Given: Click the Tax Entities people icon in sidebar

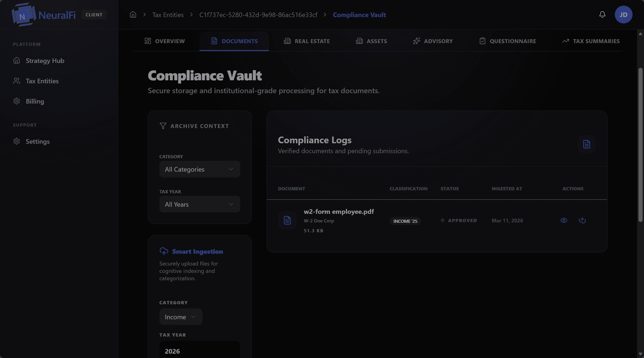Looking at the screenshot, I should click(16, 81).
